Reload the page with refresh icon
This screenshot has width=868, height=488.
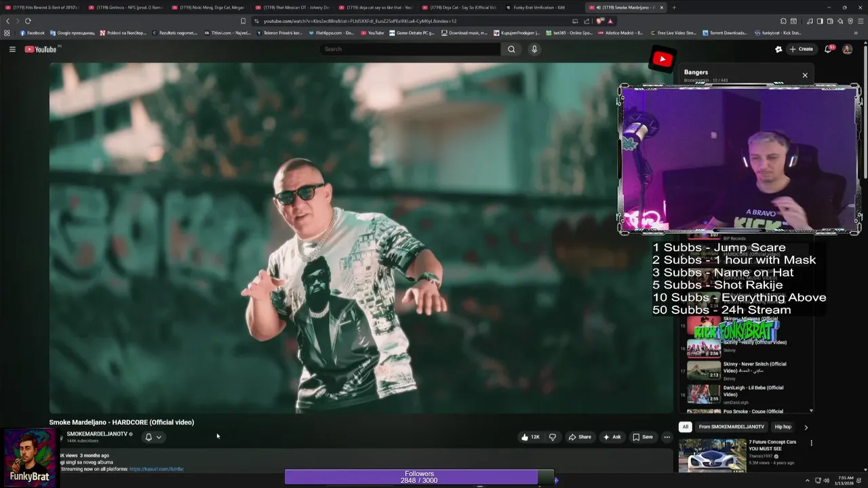point(28,21)
